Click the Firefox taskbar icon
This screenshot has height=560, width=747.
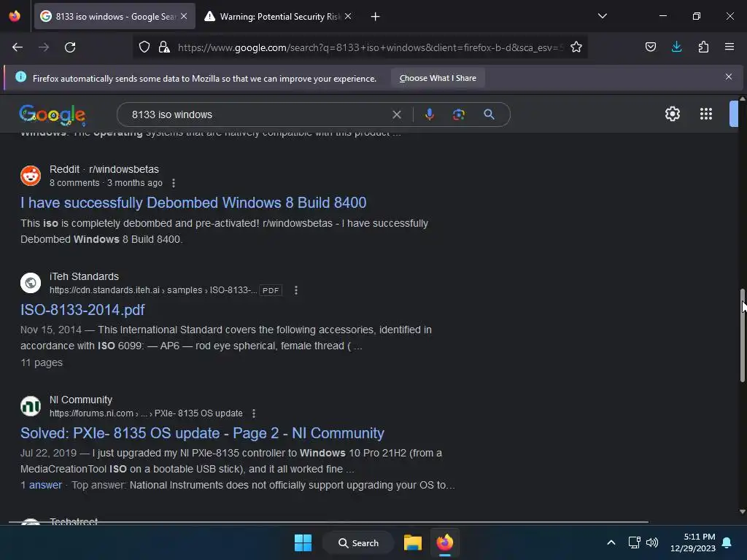(x=445, y=542)
